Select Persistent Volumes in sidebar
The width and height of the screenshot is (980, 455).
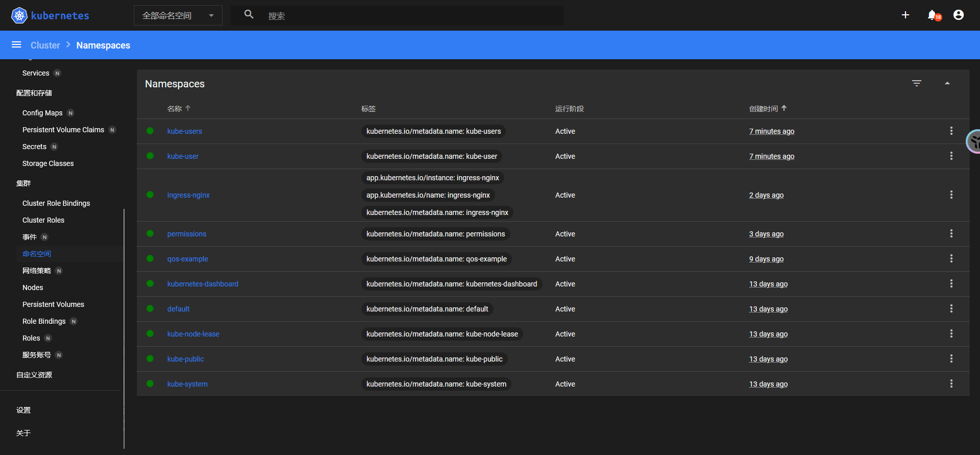point(53,304)
